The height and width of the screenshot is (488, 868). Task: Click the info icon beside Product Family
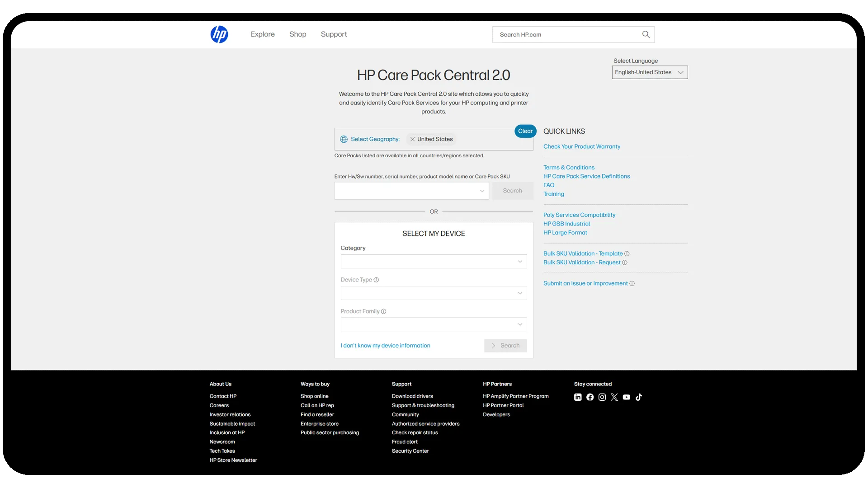tap(383, 311)
